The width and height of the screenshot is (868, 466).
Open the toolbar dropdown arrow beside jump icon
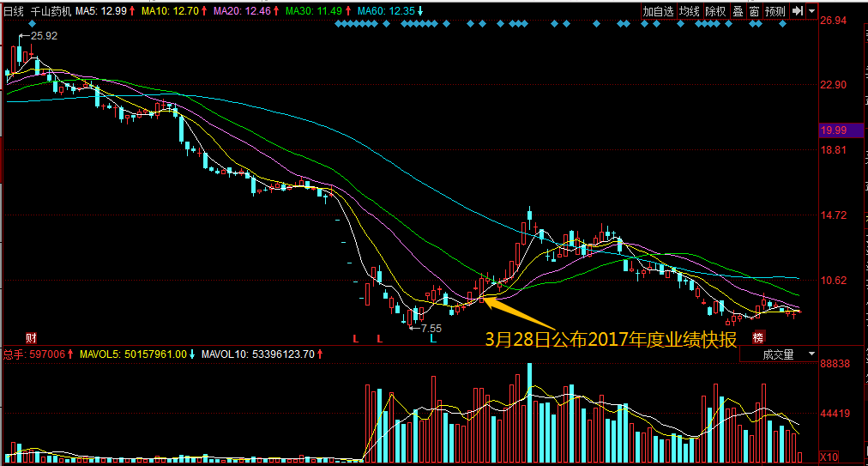[x=812, y=11]
